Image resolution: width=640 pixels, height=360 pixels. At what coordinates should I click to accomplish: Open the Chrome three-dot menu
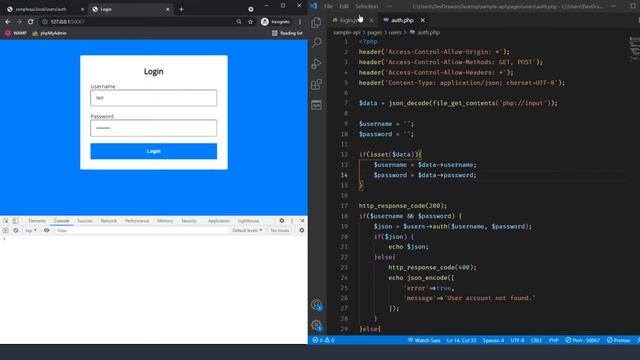pyautogui.click(x=300, y=22)
